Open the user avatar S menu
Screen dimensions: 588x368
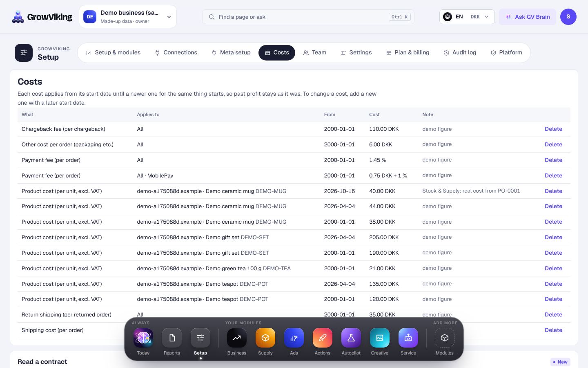point(568,17)
